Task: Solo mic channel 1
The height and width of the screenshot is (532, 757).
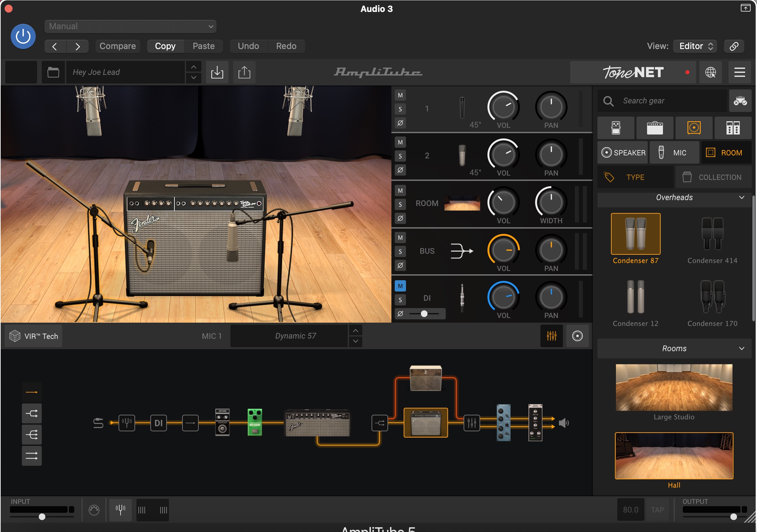Action: 400,109
